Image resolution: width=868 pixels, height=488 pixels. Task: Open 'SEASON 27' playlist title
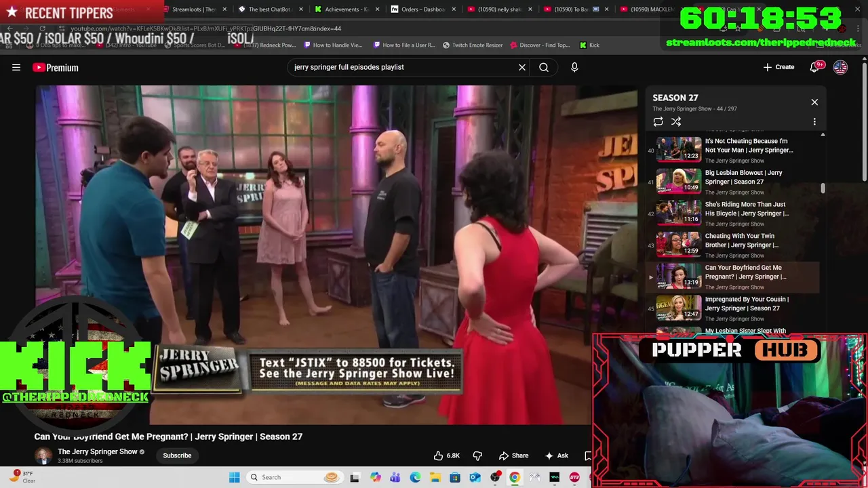coord(675,98)
